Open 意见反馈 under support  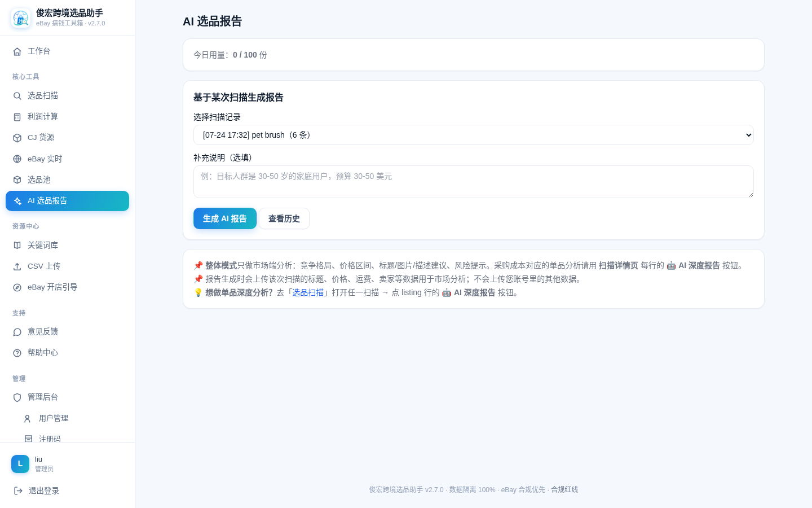click(x=67, y=332)
